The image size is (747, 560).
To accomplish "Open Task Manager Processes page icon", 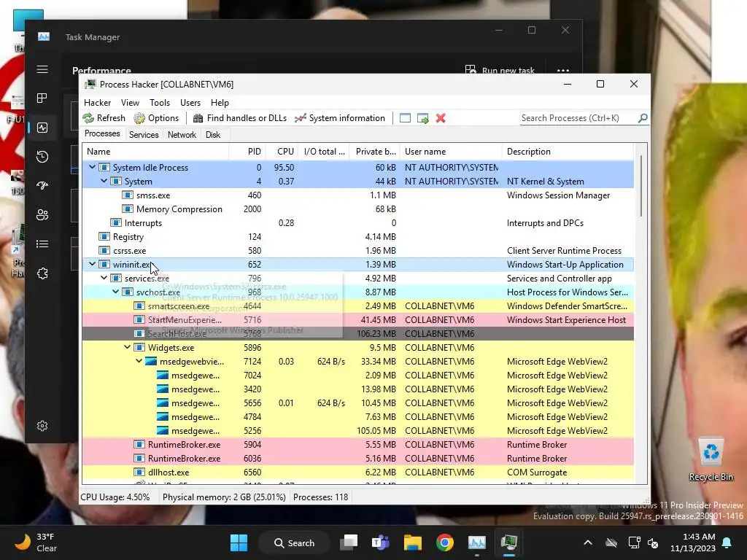I will [x=42, y=98].
